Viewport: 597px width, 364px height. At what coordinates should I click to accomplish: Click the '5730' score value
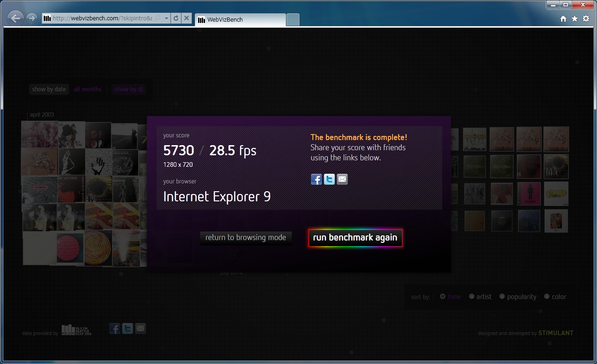tap(179, 150)
